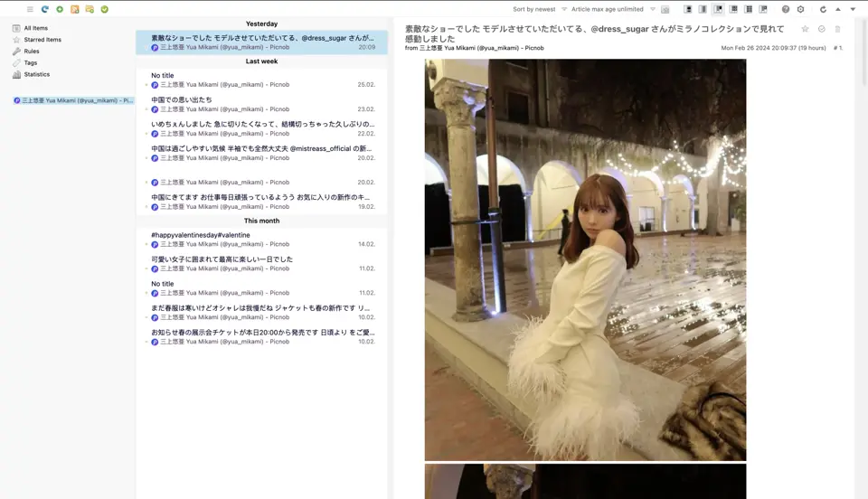Viewport: 868px width, 499px height.
Task: Toggle the hamburger sidebar menu
Action: [x=30, y=9]
